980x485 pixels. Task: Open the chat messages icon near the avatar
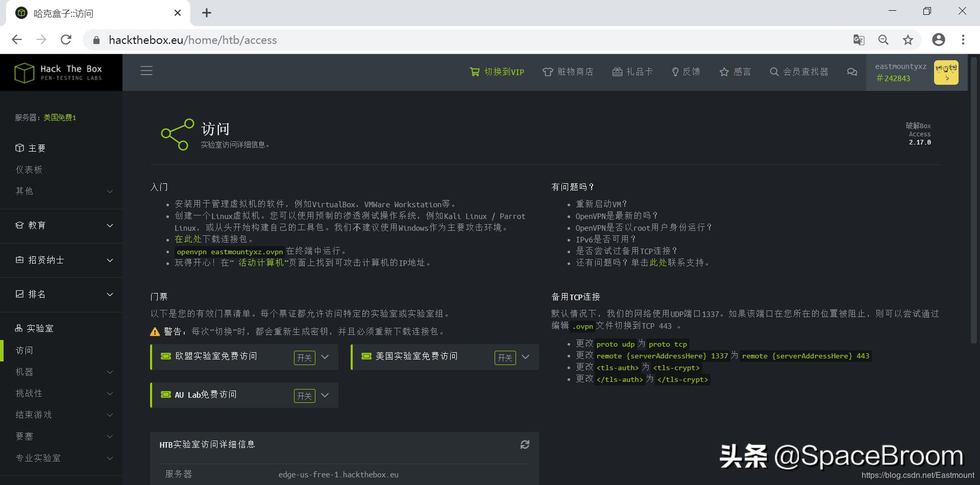point(852,72)
